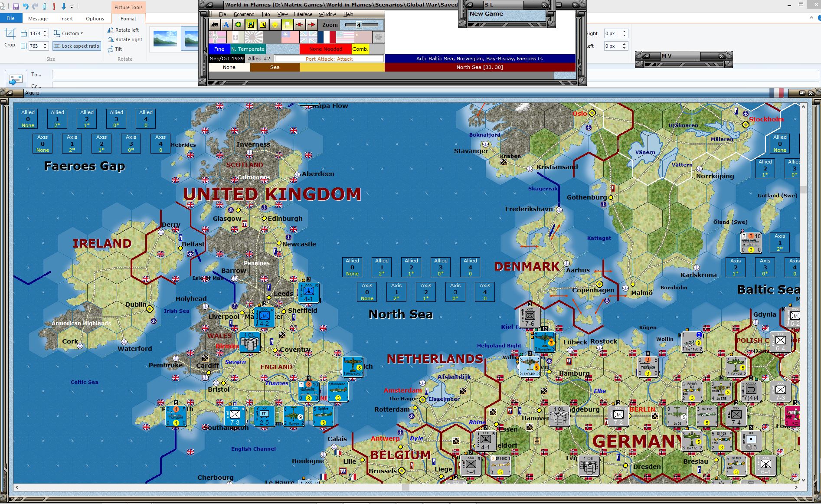The width and height of the screenshot is (821, 504).
Task: Click the To... recipients button
Action: pos(36,75)
